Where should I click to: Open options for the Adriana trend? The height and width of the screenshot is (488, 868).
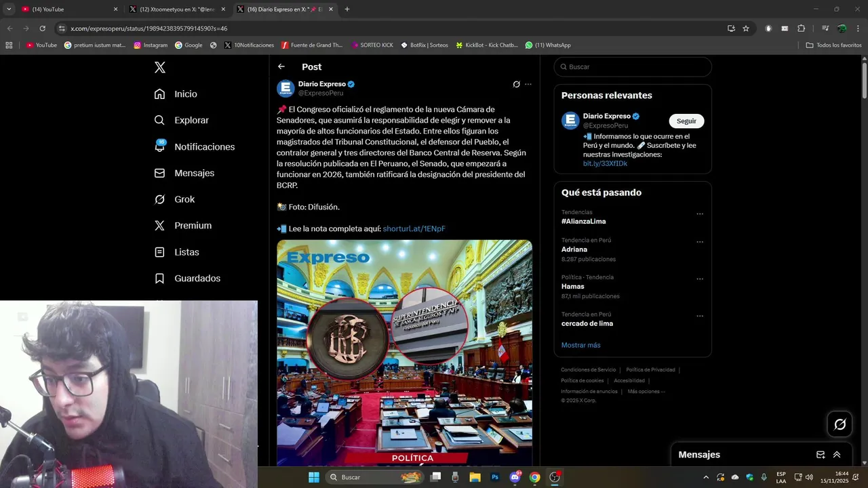coord(700,242)
